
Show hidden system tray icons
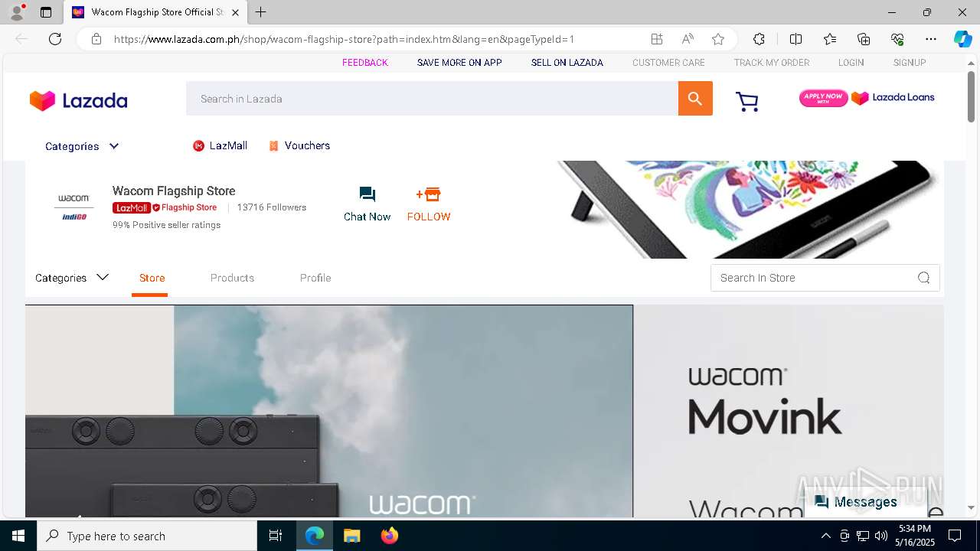tap(825, 536)
